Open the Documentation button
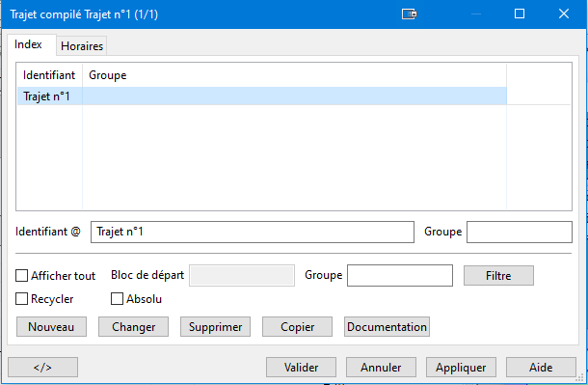This screenshot has height=385, width=588. click(x=387, y=326)
